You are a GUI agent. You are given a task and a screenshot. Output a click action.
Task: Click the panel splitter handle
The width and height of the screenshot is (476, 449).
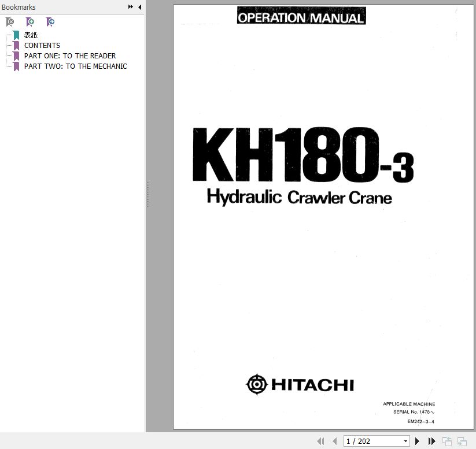[148, 195]
